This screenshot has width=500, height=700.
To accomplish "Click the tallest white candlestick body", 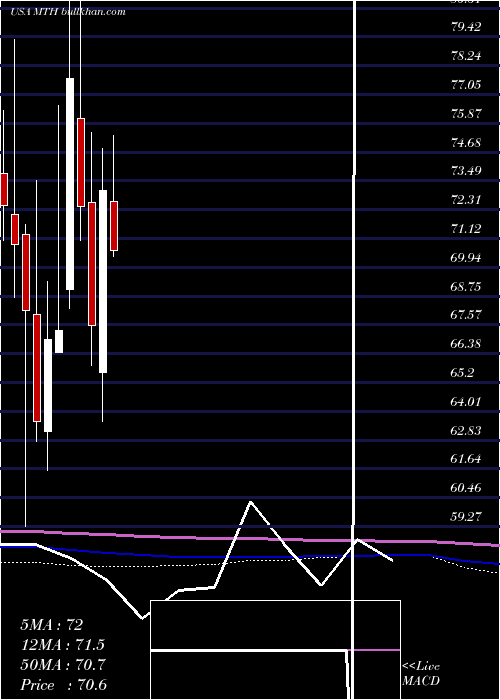I will click(x=70, y=184).
